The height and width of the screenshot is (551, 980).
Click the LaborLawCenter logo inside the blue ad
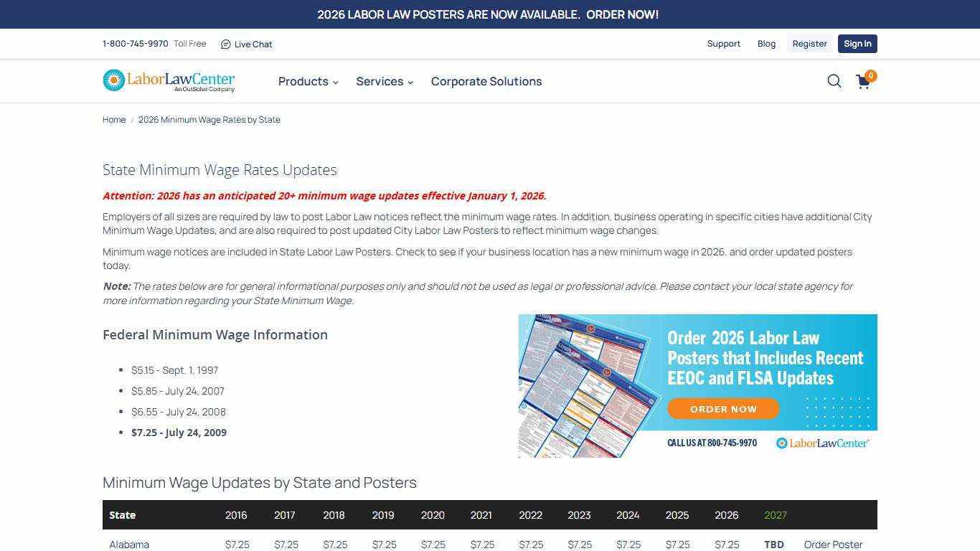point(822,443)
